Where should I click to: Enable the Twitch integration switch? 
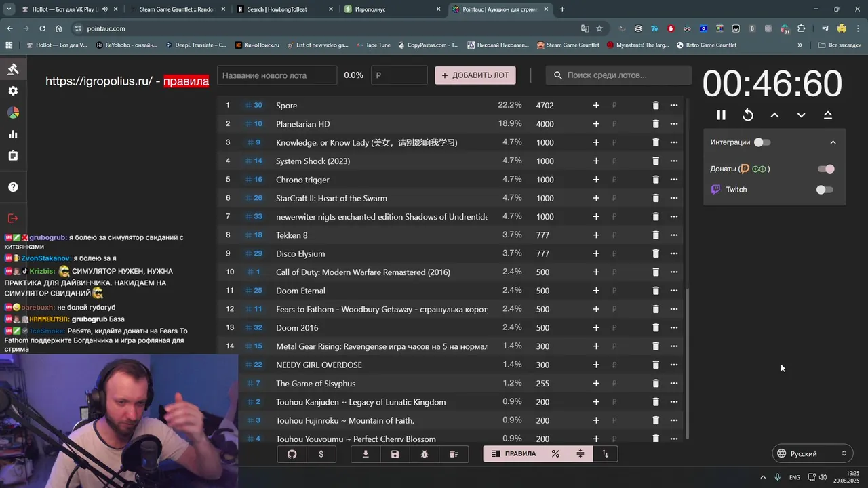[825, 190]
